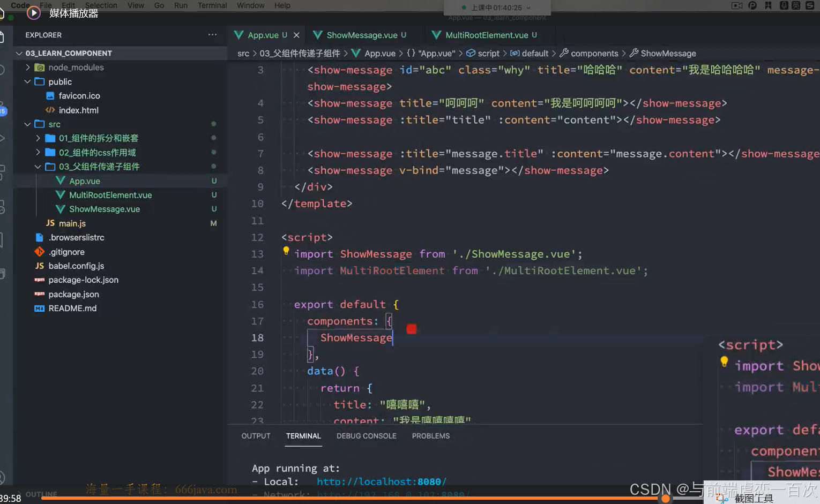Open Explorer more actions ellipsis
This screenshot has height=504, width=820.
click(213, 35)
